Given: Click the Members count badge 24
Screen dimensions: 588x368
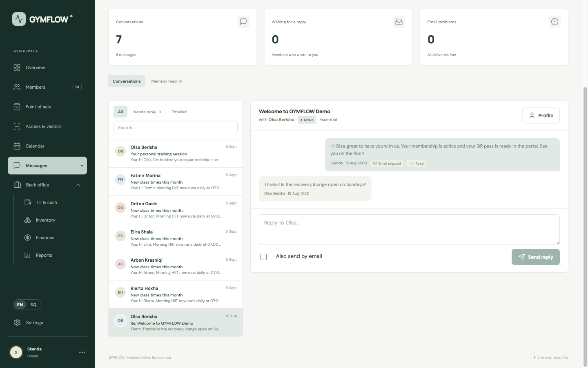Looking at the screenshot, I should 77,87.
